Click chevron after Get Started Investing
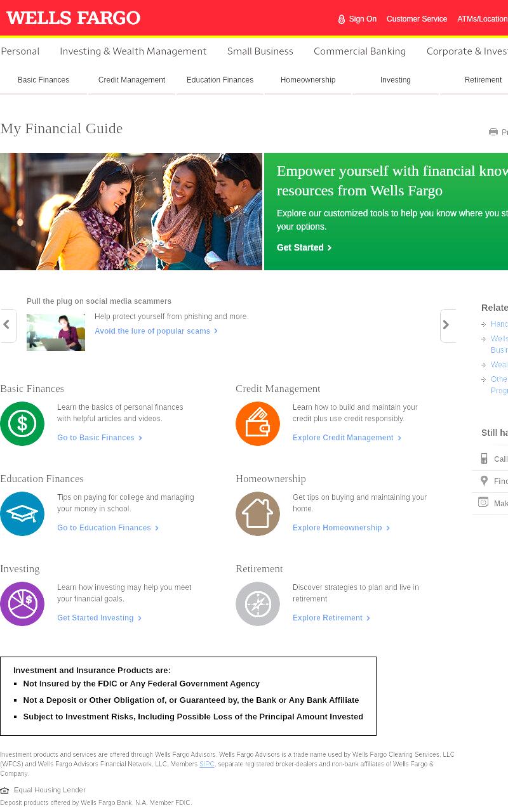 click(x=140, y=618)
